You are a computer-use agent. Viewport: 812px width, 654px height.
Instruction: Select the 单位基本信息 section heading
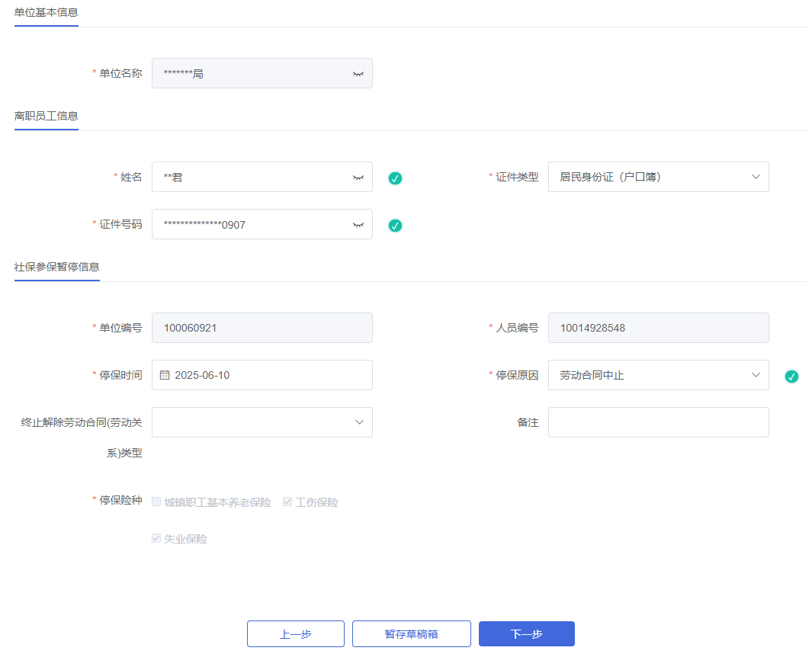point(46,12)
